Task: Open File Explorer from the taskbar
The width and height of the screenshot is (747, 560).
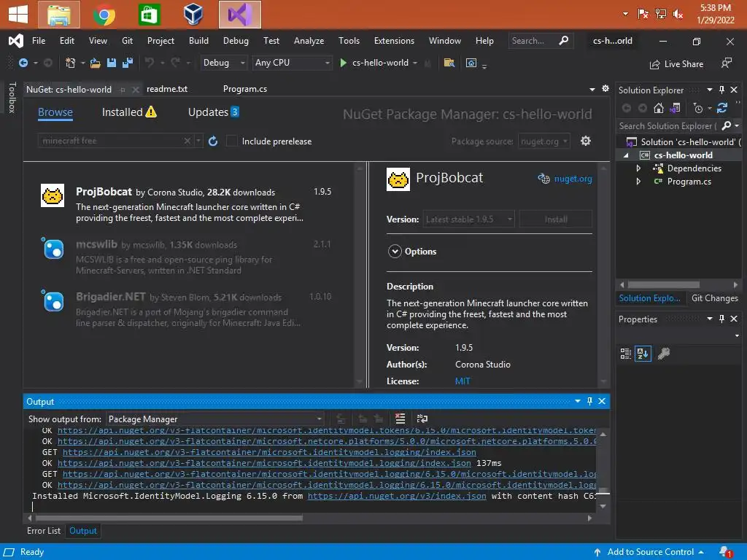Action: (x=59, y=15)
